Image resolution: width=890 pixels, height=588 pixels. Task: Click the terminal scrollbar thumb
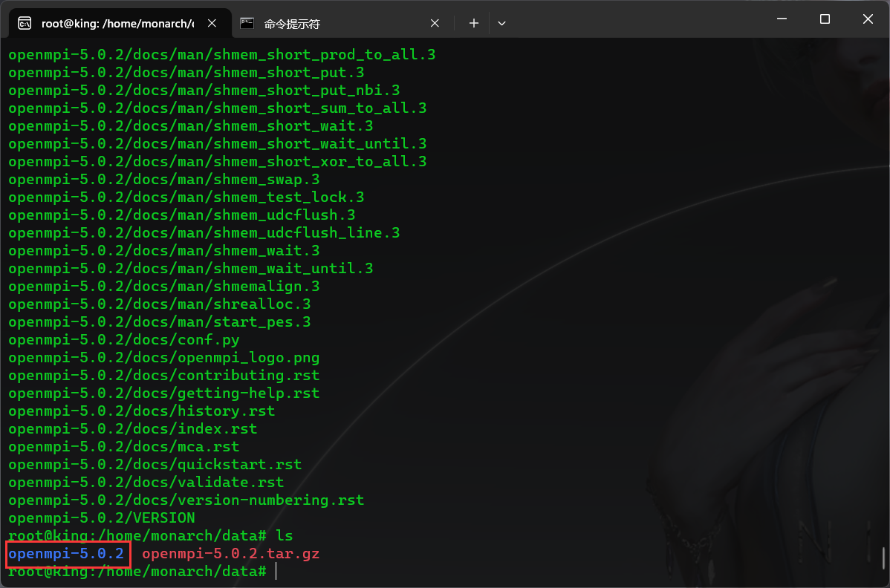pos(884,558)
